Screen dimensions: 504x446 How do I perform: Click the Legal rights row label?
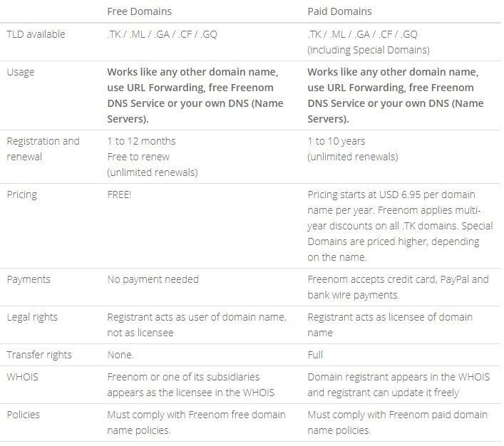[31, 317]
